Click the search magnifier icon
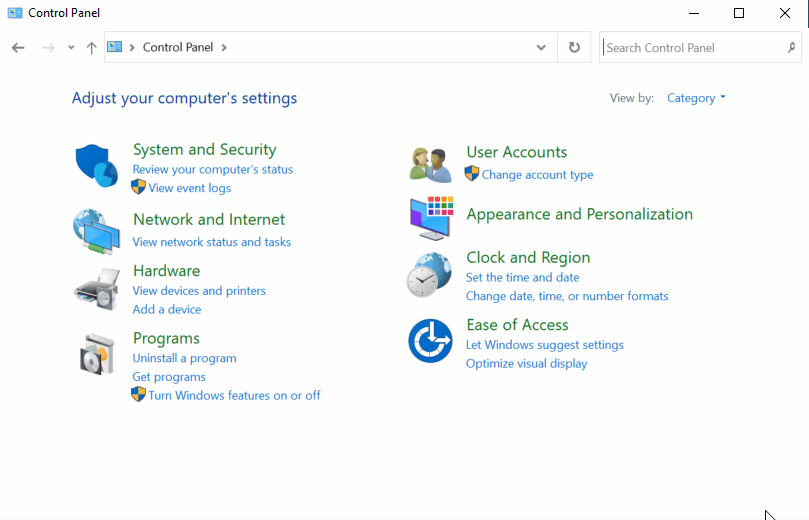Viewport: 809px width, 520px height. (791, 47)
